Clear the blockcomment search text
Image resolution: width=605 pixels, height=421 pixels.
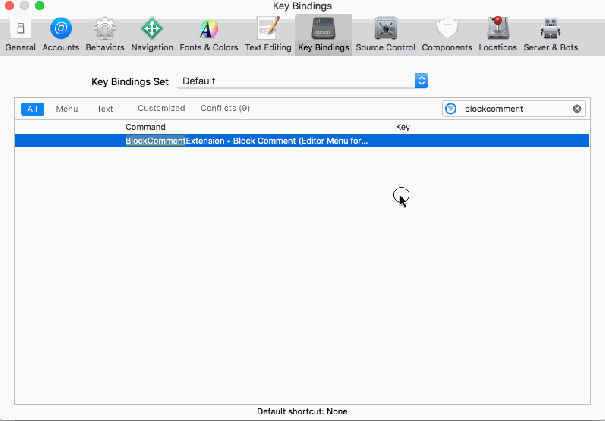tap(577, 108)
